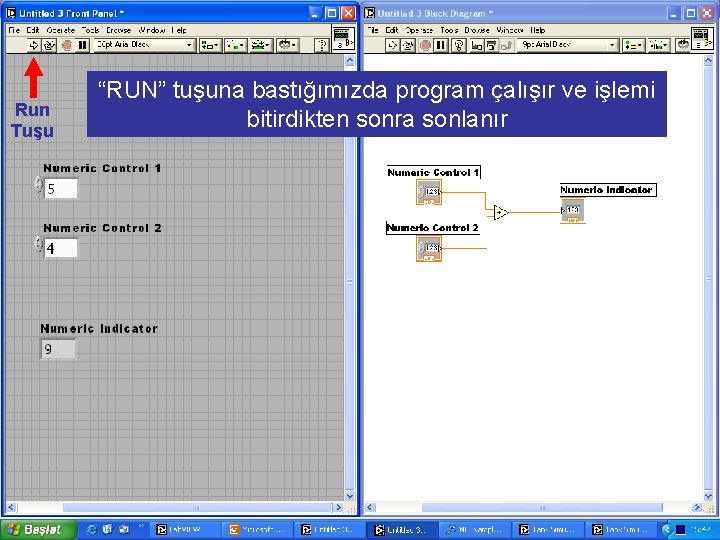This screenshot has width=720, height=540.
Task: Open the Front Panel text font dropdown
Action: tap(144, 45)
